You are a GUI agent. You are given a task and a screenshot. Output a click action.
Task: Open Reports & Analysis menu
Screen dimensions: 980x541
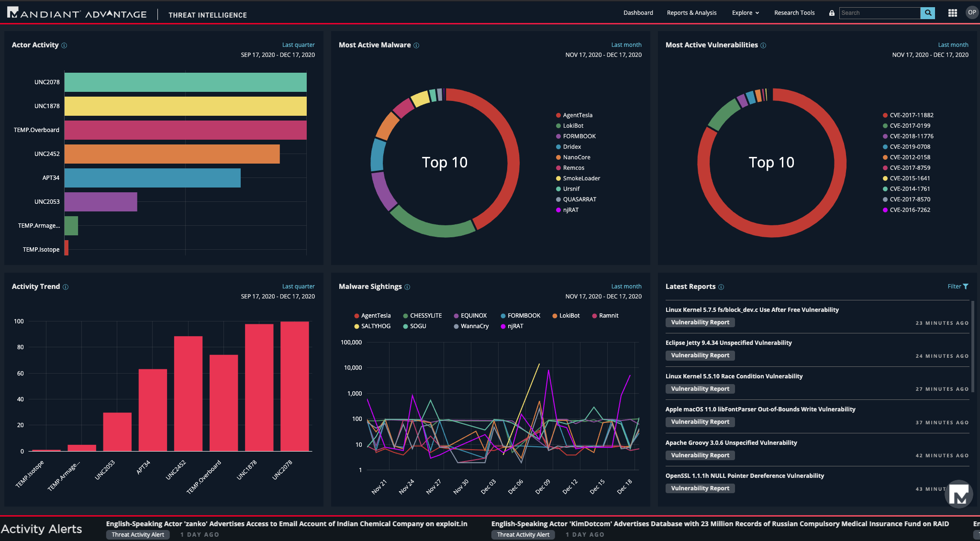[691, 13]
